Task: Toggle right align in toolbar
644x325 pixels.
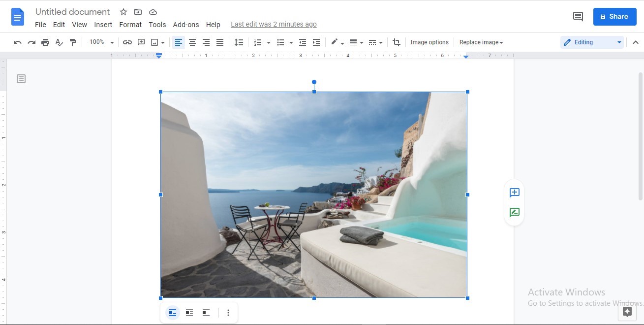Action: point(206,42)
